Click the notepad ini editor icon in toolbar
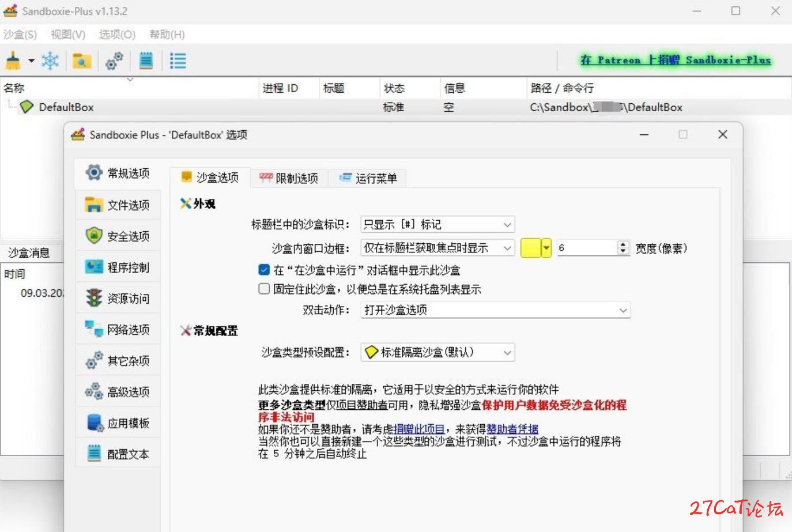Image resolution: width=792 pixels, height=532 pixels. (146, 61)
